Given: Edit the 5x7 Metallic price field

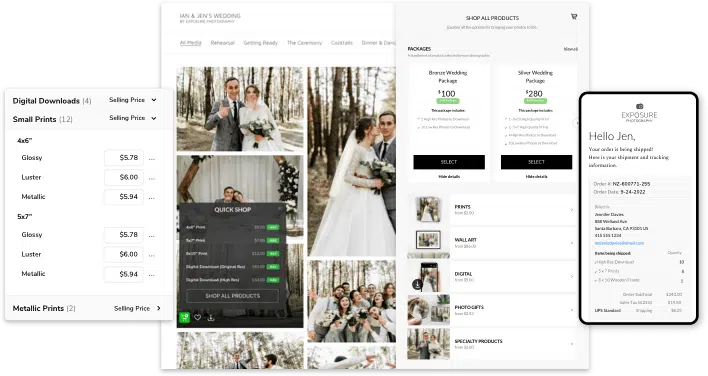Looking at the screenshot, I should pyautogui.click(x=124, y=274).
